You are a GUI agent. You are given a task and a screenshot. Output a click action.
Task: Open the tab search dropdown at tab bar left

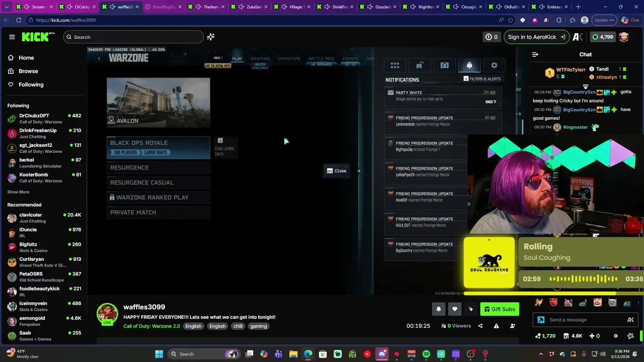click(7, 7)
